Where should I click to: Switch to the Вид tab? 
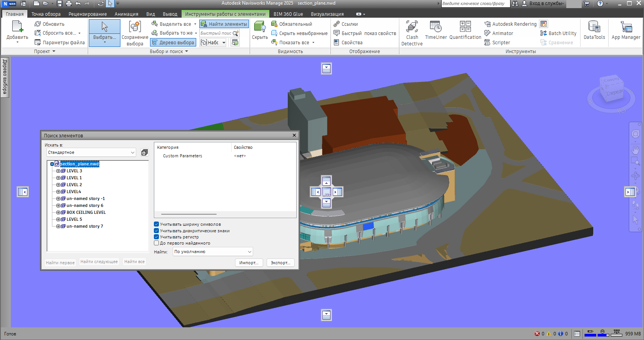150,14
